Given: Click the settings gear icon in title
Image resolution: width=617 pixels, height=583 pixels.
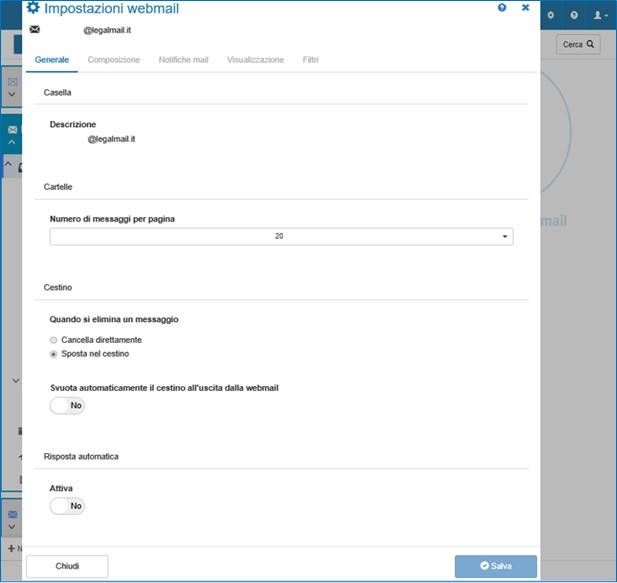Looking at the screenshot, I should tap(33, 7).
